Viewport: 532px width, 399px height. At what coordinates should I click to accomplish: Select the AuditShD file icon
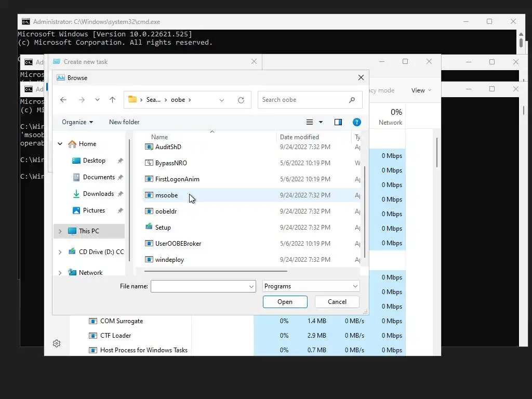(x=149, y=147)
